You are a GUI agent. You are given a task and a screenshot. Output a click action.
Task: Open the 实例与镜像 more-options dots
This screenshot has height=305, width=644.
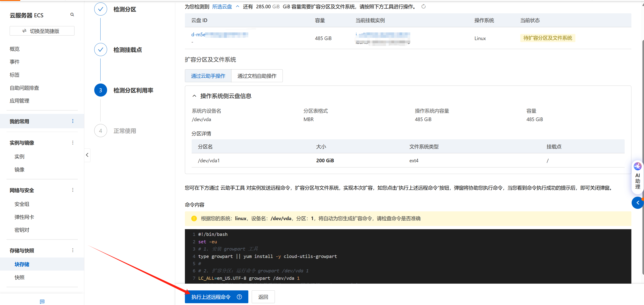pyautogui.click(x=73, y=143)
